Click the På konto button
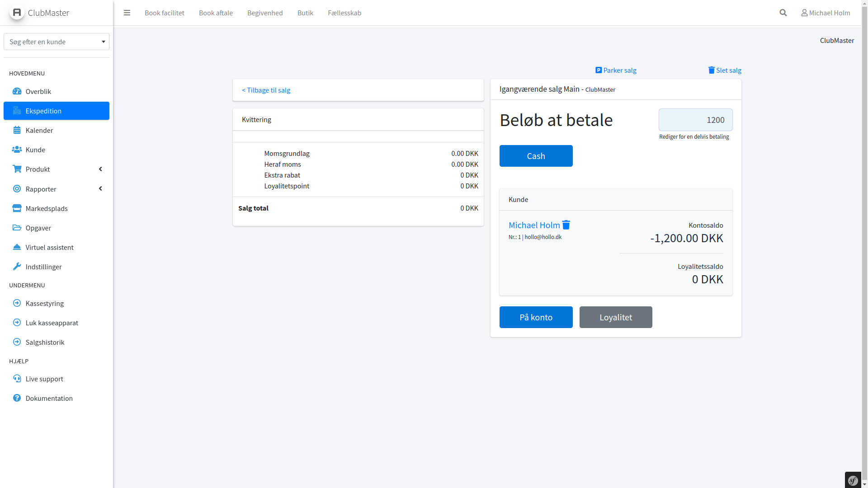 (536, 317)
